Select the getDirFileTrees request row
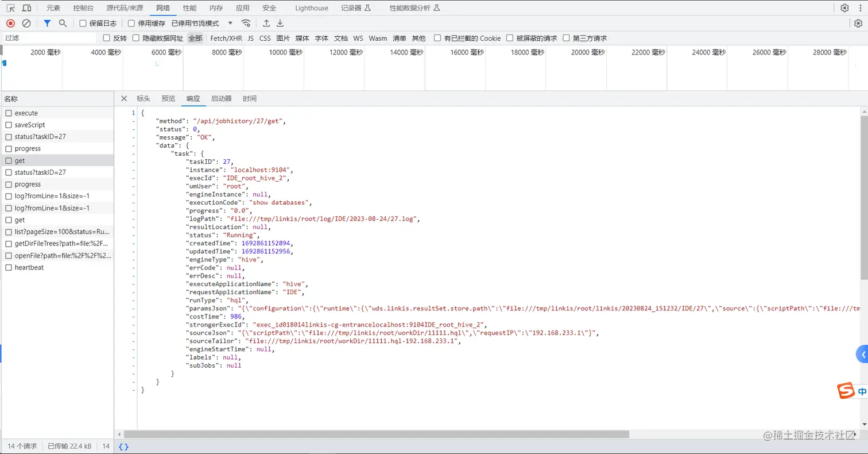This screenshot has width=868, height=454. [57, 244]
